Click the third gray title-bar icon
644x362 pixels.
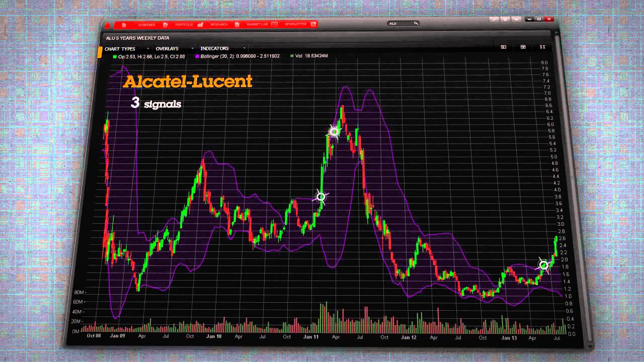[515, 20]
